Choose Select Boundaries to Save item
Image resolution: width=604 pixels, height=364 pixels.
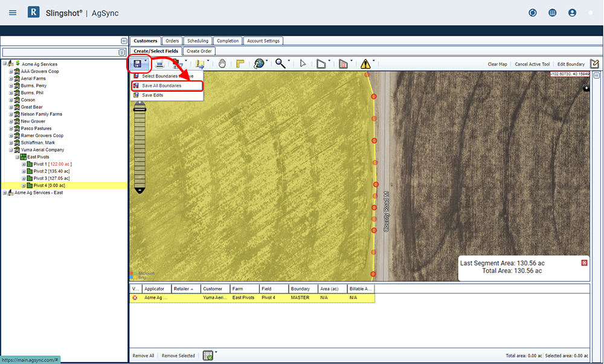coord(167,76)
